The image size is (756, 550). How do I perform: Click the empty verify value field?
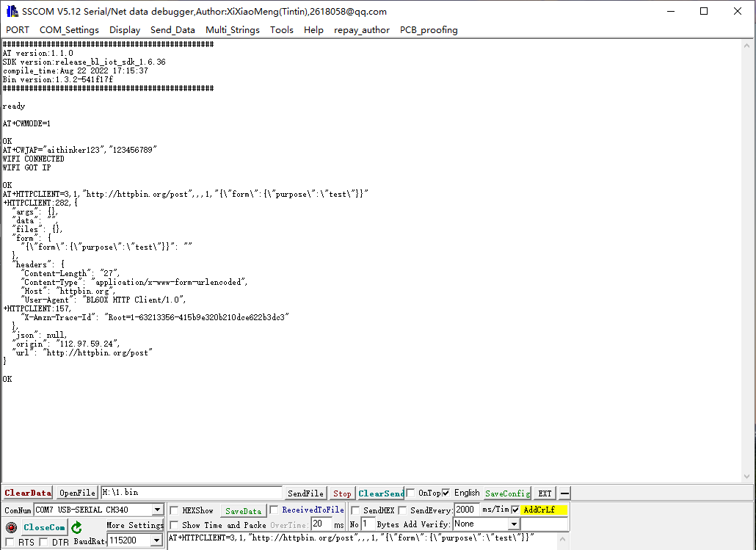coord(545,524)
